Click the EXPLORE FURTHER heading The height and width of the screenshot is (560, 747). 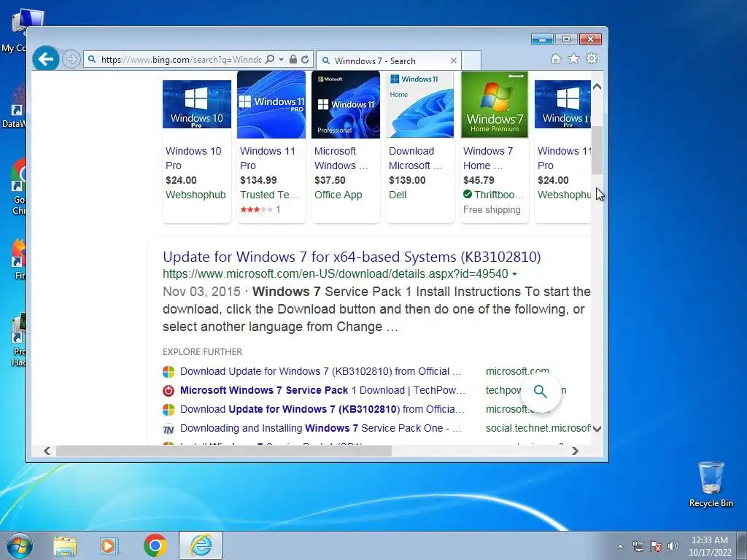(x=203, y=352)
